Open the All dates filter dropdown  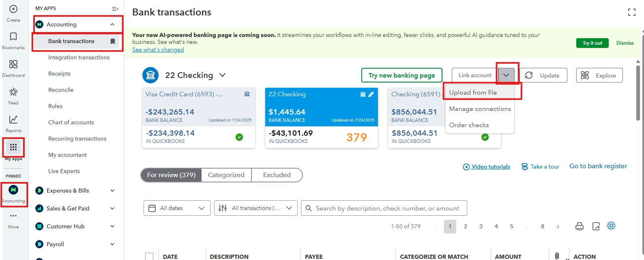[177, 208]
